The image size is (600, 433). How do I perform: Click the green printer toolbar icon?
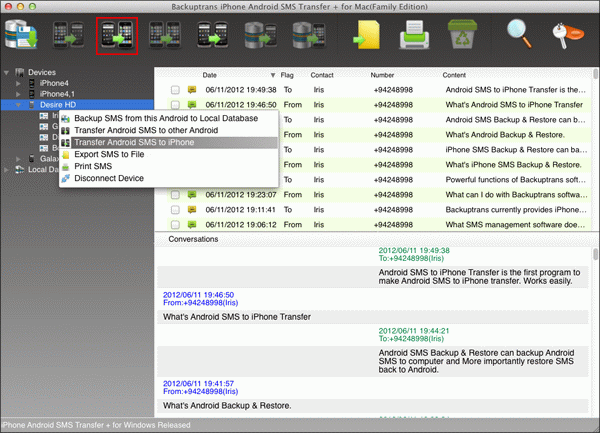(x=414, y=35)
